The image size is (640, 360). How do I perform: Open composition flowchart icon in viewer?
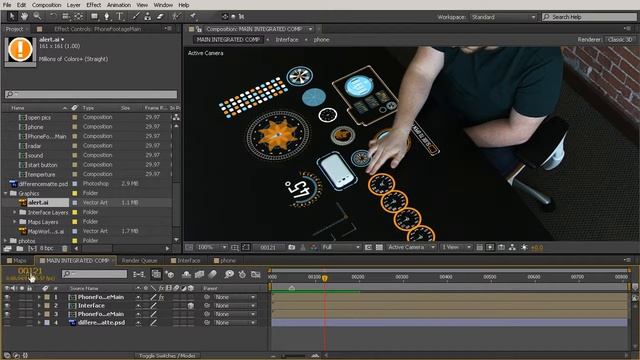[x=512, y=247]
